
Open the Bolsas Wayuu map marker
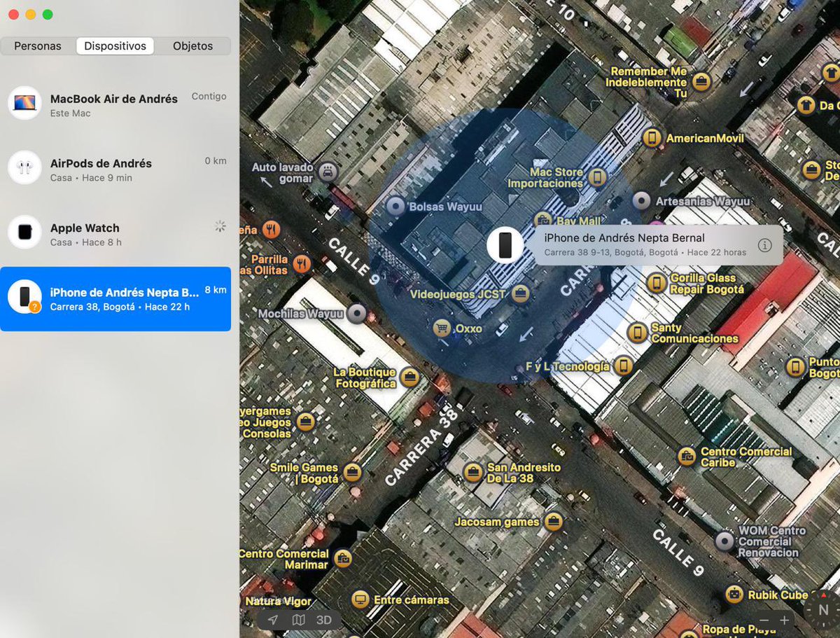pyautogui.click(x=395, y=207)
